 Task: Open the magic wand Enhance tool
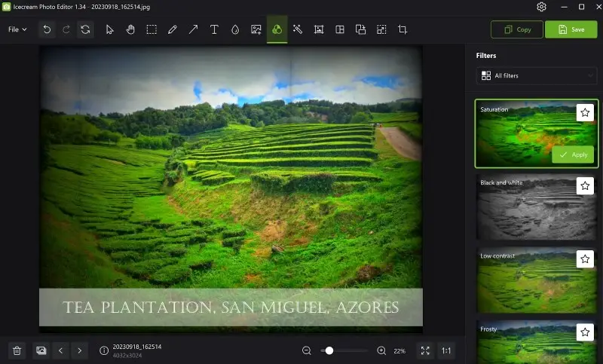point(298,29)
